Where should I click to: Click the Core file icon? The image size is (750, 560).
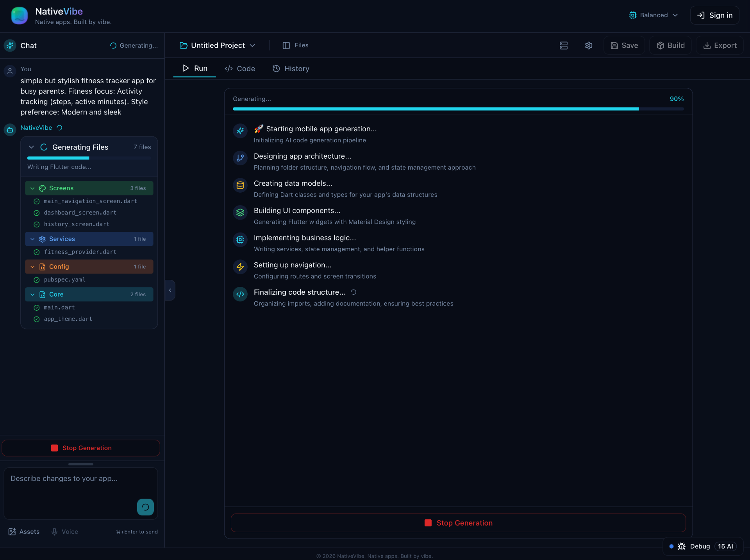(42, 295)
